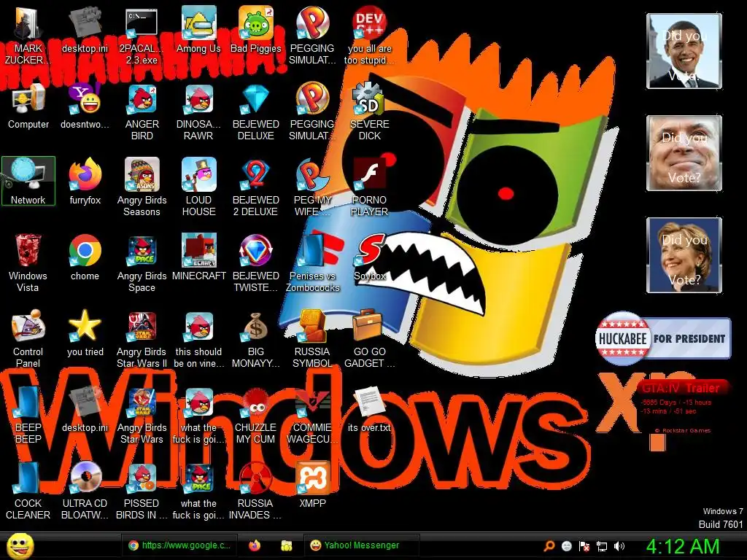Viewport: 747px width, 560px height.
Task: Open the volume speaker tray icon
Action: click(x=619, y=546)
